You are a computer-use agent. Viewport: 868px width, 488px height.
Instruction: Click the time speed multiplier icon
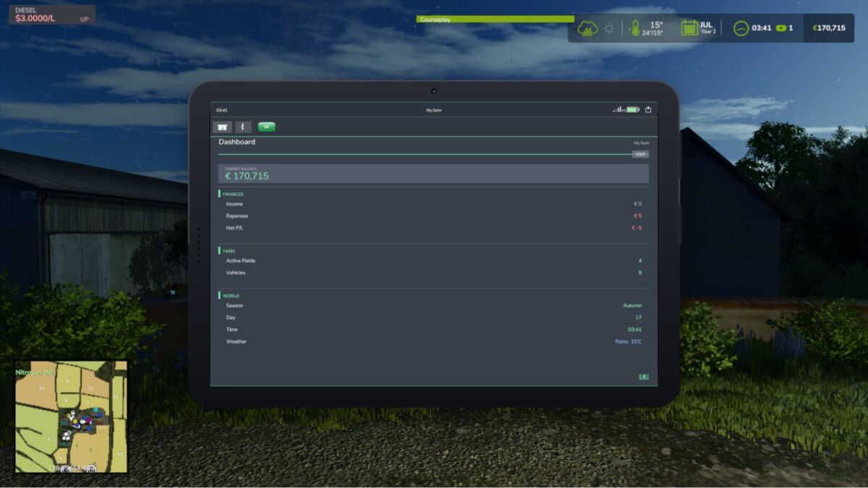(780, 28)
